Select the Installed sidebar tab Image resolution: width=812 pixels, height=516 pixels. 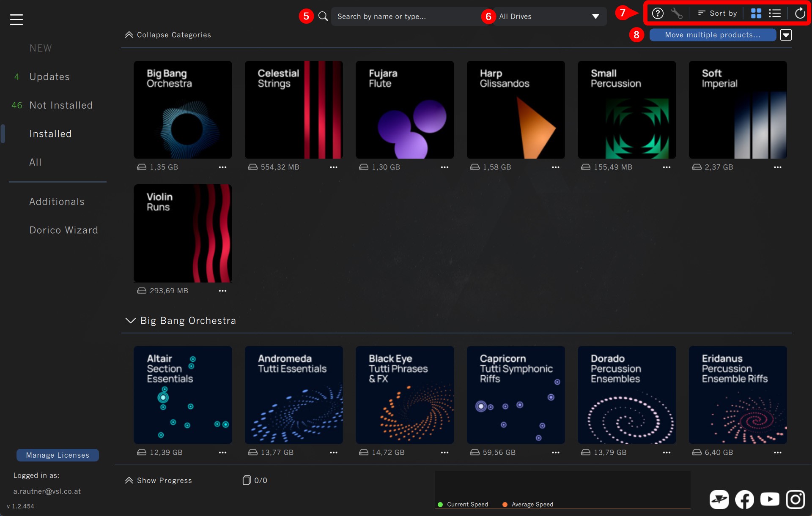pos(50,134)
